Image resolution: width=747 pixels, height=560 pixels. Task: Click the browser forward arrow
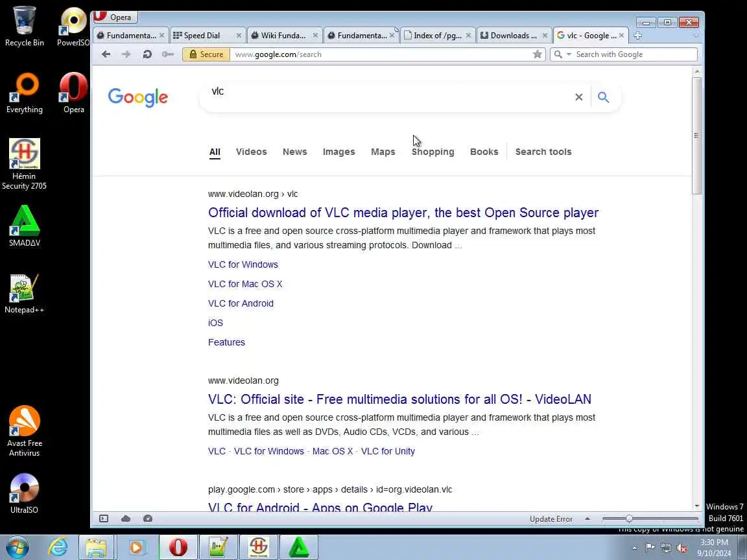(126, 54)
